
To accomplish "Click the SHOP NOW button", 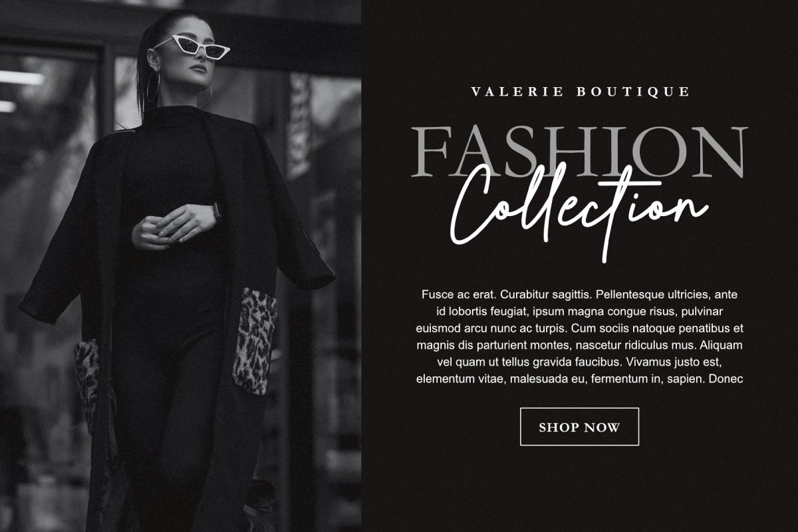I will point(579,427).
